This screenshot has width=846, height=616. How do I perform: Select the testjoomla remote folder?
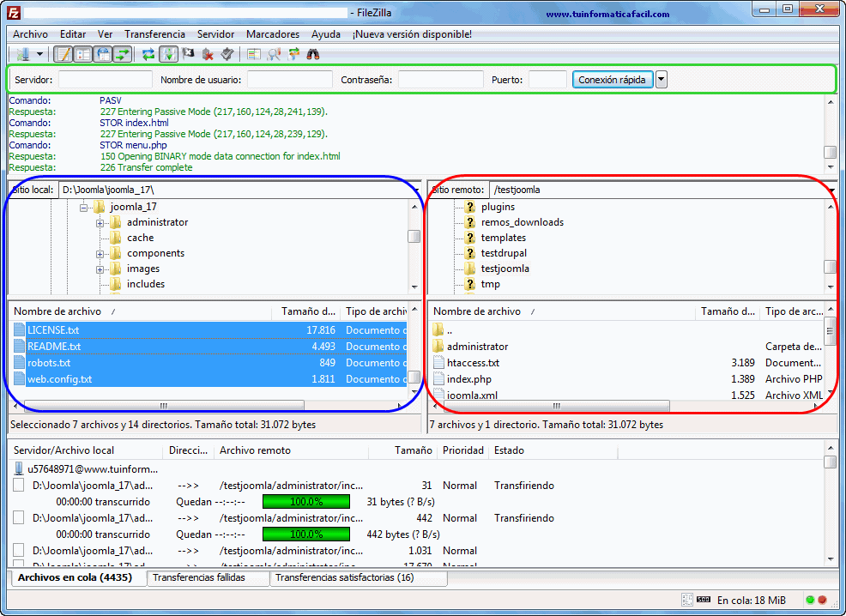tap(505, 269)
